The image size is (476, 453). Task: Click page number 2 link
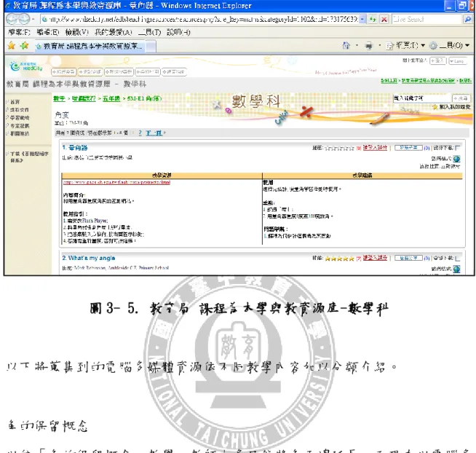coord(140,133)
